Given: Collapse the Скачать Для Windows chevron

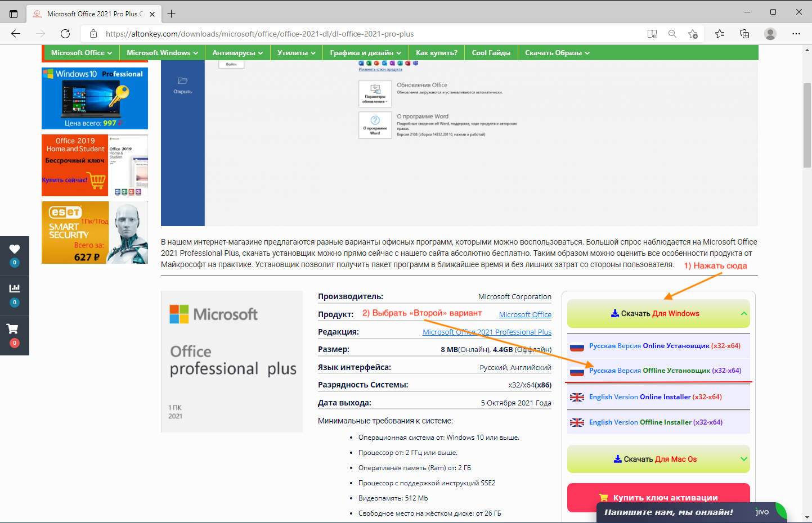Looking at the screenshot, I should [744, 313].
